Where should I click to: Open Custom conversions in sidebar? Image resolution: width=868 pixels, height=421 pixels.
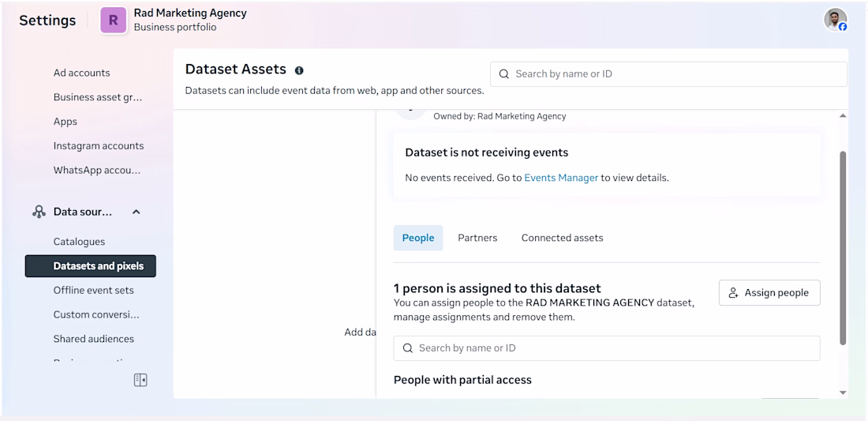(x=96, y=314)
